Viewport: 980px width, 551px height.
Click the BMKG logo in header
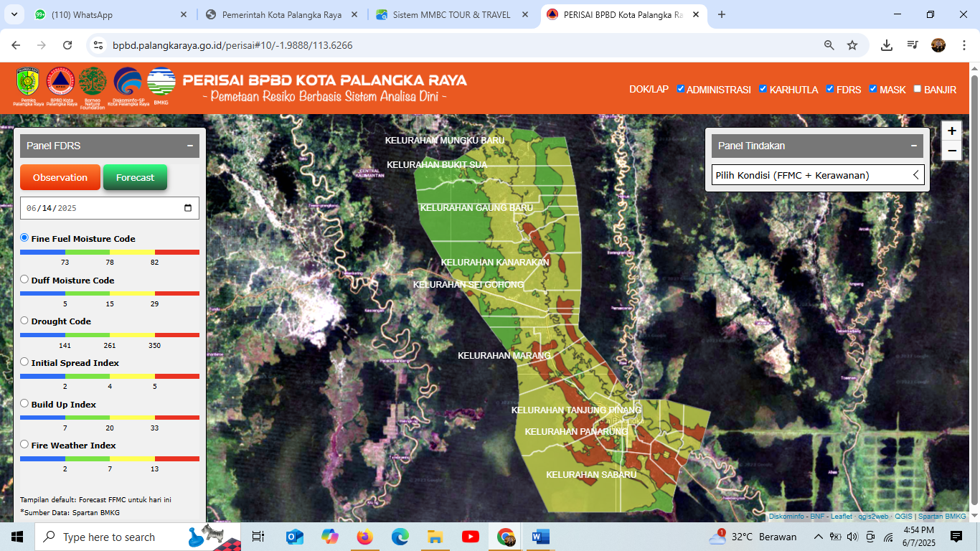pos(161,83)
